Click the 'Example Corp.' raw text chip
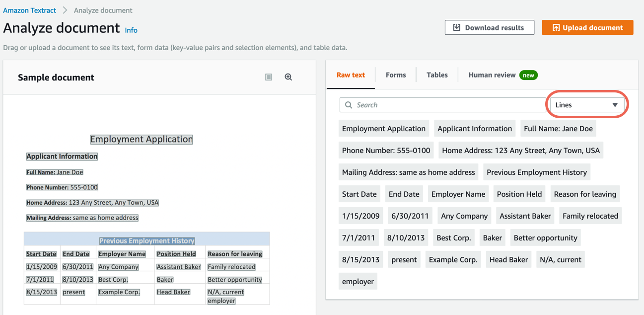 (453, 260)
